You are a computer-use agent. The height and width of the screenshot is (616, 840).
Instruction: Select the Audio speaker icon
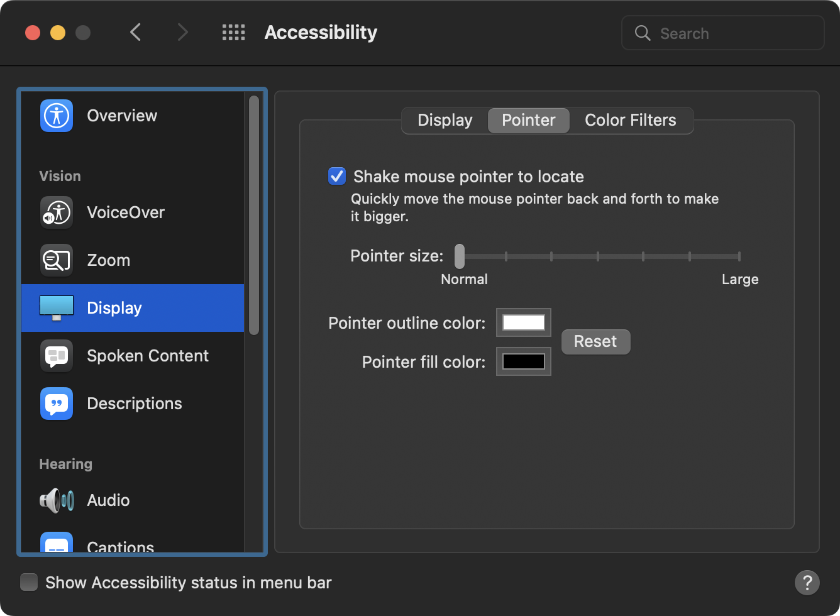point(57,500)
